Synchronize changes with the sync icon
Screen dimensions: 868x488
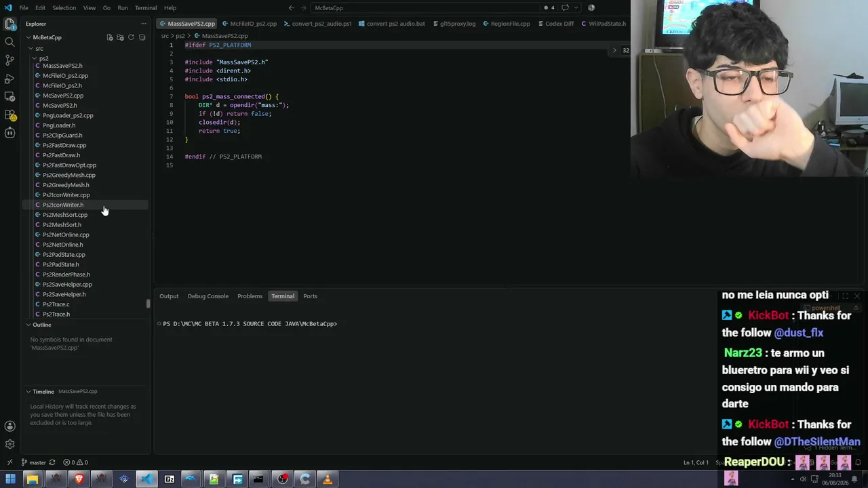(x=52, y=462)
